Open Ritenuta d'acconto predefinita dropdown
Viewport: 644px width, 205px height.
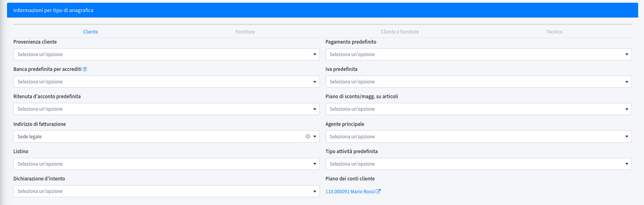coord(166,109)
